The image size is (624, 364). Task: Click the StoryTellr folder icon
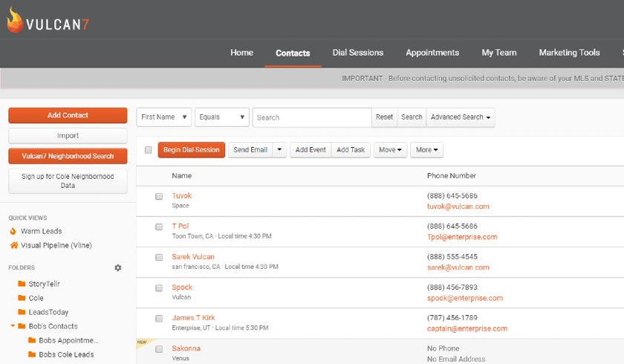[x=22, y=284]
